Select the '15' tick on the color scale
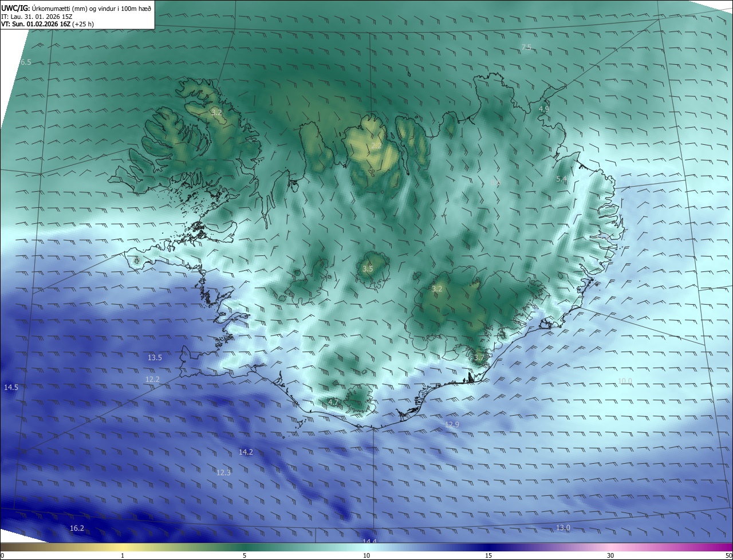This screenshot has width=733, height=560. (488, 555)
